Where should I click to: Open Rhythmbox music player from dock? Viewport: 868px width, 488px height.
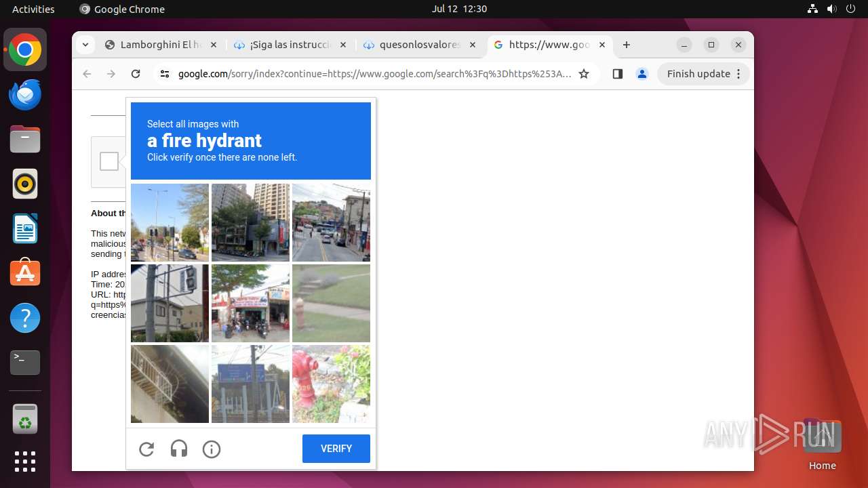(x=25, y=184)
